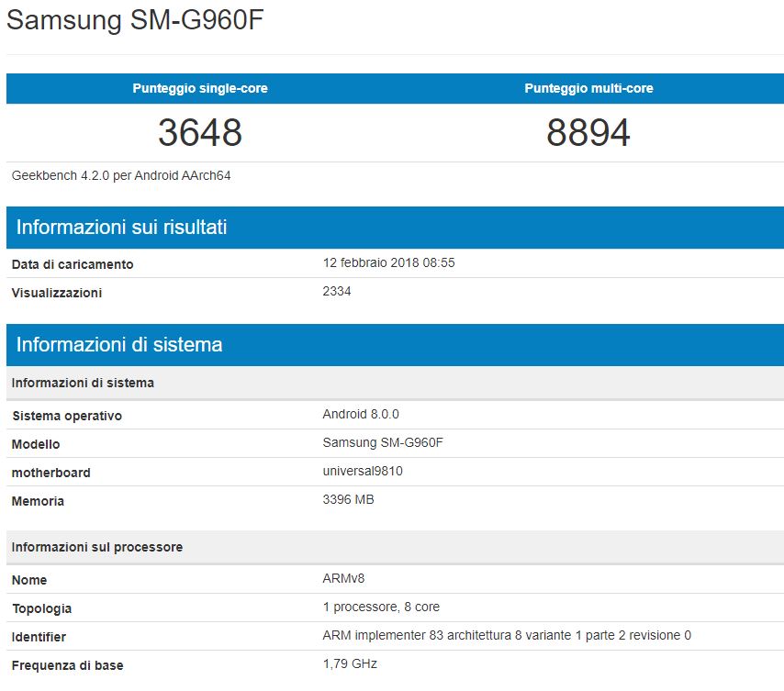Select the Punteggio single-core header

[200, 88]
